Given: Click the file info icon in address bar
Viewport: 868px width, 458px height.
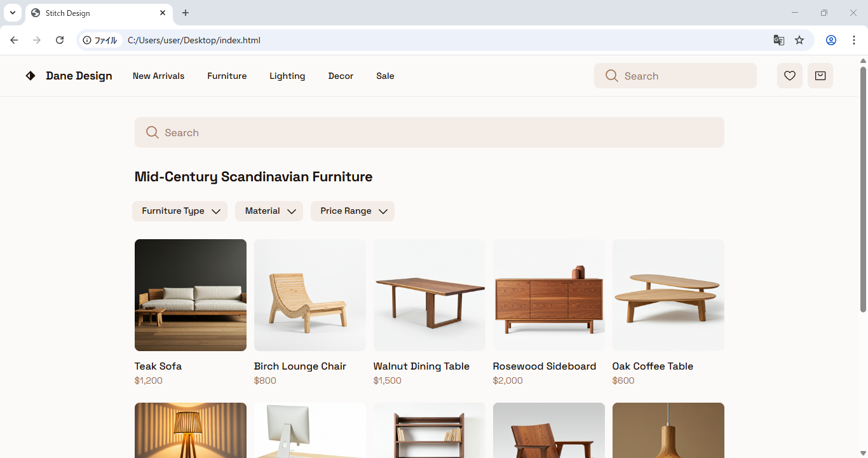Looking at the screenshot, I should tap(88, 40).
